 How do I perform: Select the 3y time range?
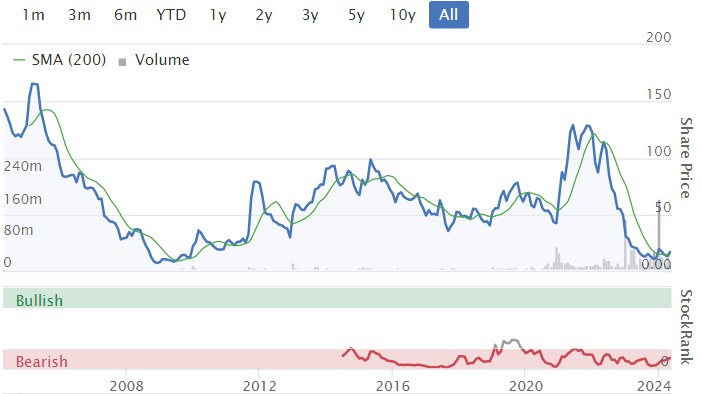point(310,15)
